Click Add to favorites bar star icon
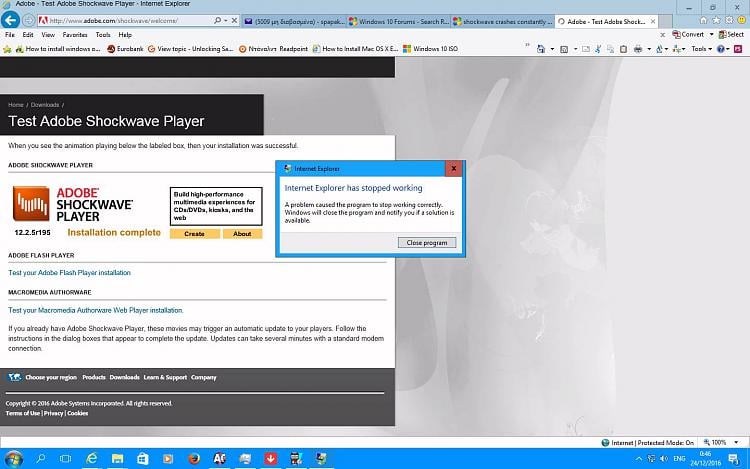750x469 pixels. click(x=7, y=49)
